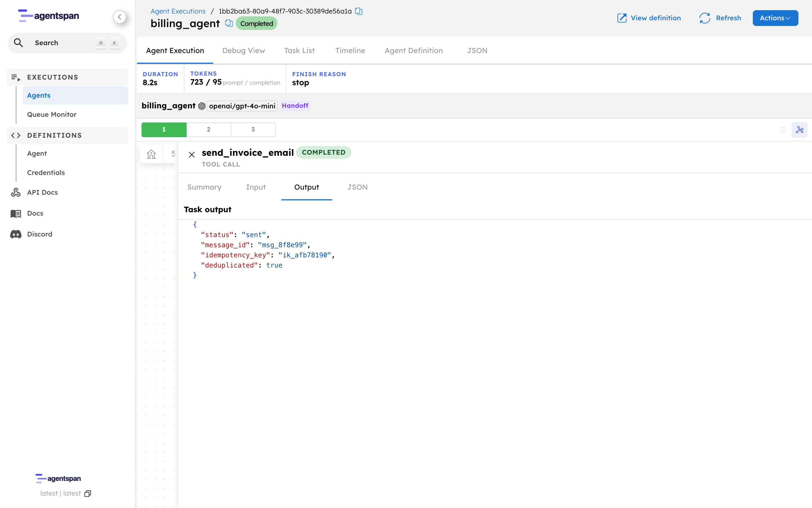Click the Executions section icon
The image size is (812, 508).
pyautogui.click(x=16, y=77)
